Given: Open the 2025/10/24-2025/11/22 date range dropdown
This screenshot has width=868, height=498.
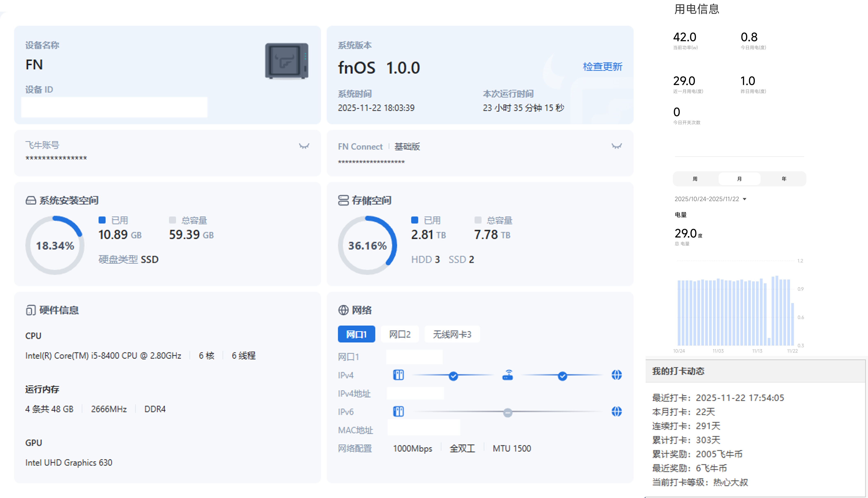Looking at the screenshot, I should click(x=710, y=199).
